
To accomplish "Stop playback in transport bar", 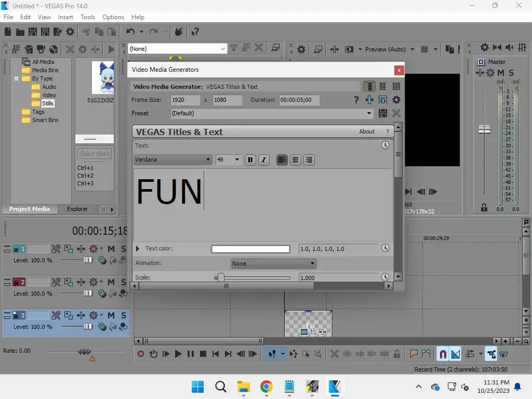I will 203,354.
